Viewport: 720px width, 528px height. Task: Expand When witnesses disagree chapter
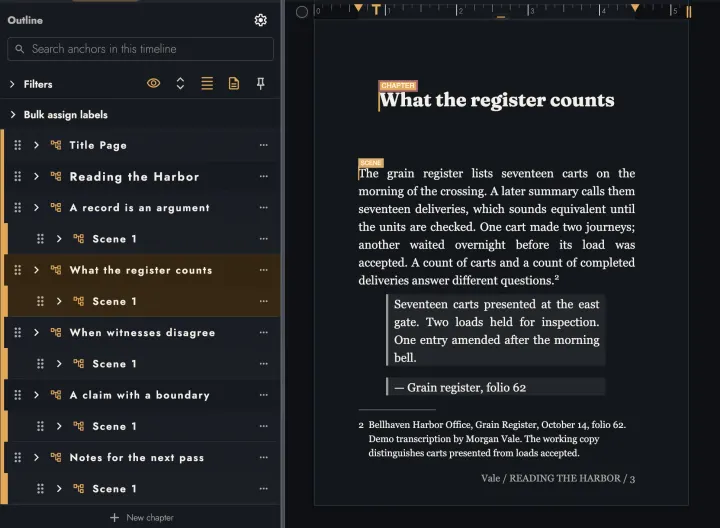(x=36, y=332)
